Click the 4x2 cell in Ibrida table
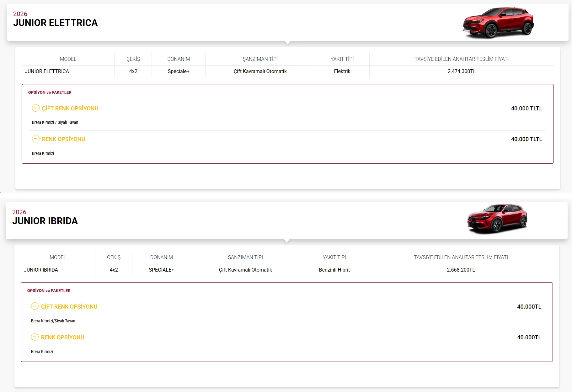Viewport: 572px width, 392px height. 114,270
